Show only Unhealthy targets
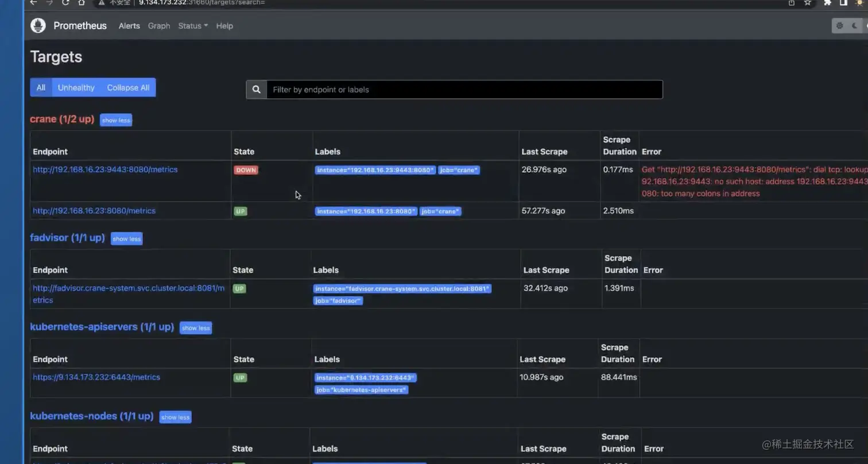The width and height of the screenshot is (868, 464). (76, 87)
